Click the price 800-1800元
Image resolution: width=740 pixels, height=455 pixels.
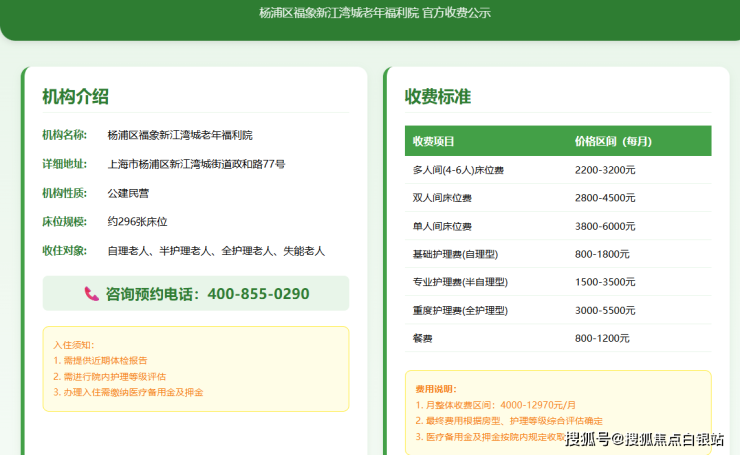pos(602,254)
